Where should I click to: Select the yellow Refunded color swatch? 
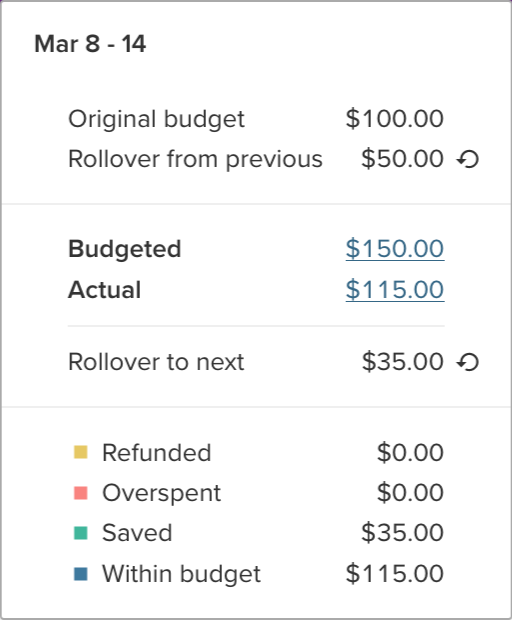[81, 452]
